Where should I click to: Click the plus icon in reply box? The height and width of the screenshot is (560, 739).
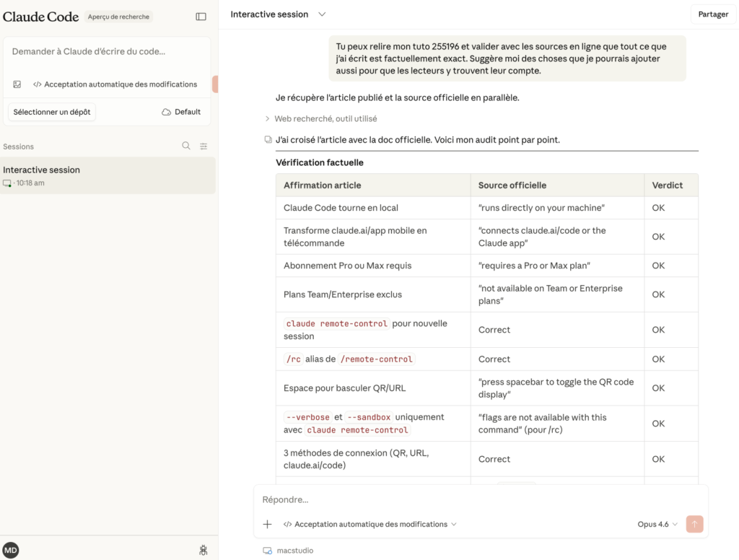[267, 525]
